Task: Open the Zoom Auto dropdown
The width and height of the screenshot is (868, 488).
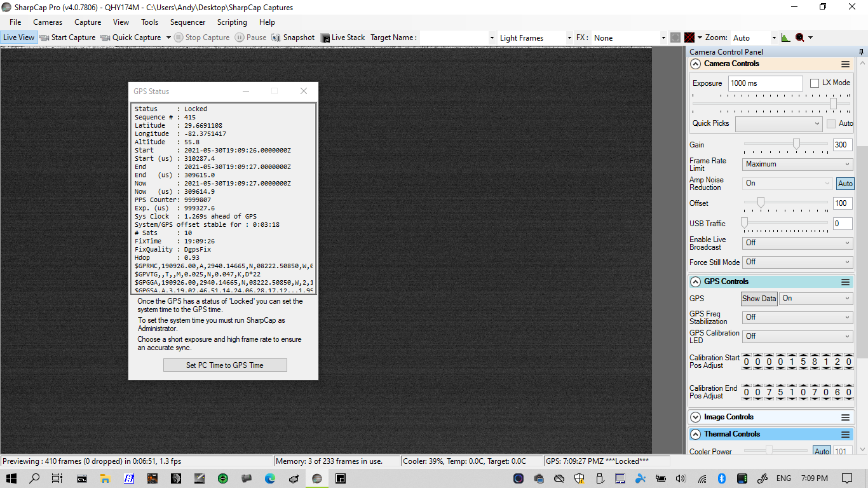Action: click(773, 38)
